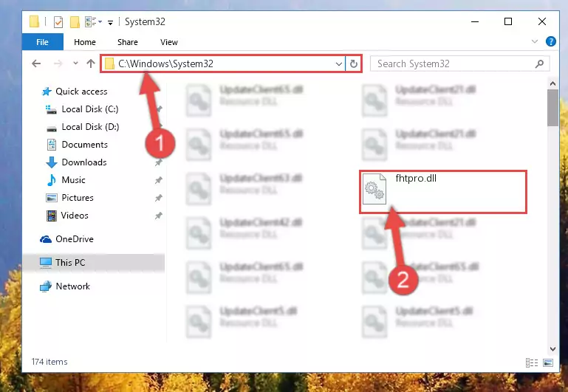The image size is (568, 392).
Task: Click the scroll up arrow of file list
Action: pos(552,83)
